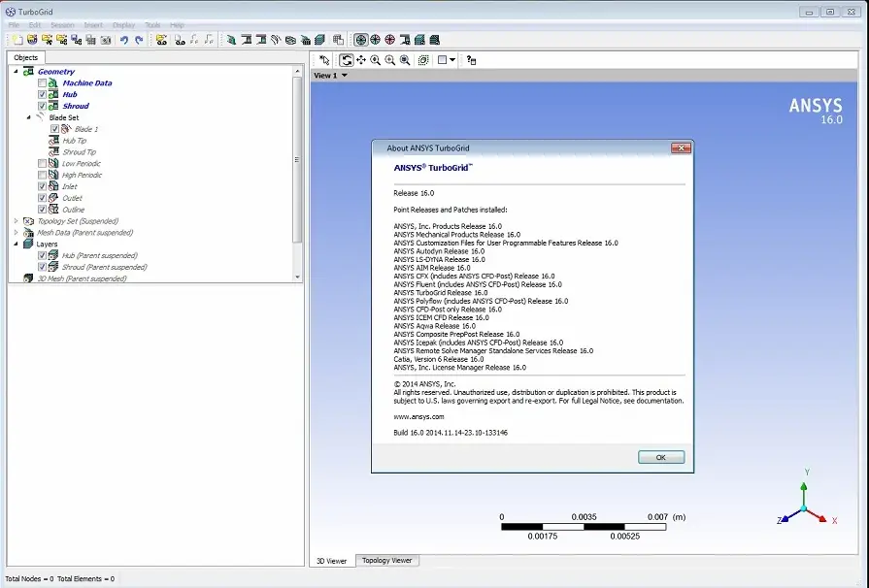The width and height of the screenshot is (869, 588).
Task: Click the middle magnifier Zoom Box icon
Action: coord(390,60)
